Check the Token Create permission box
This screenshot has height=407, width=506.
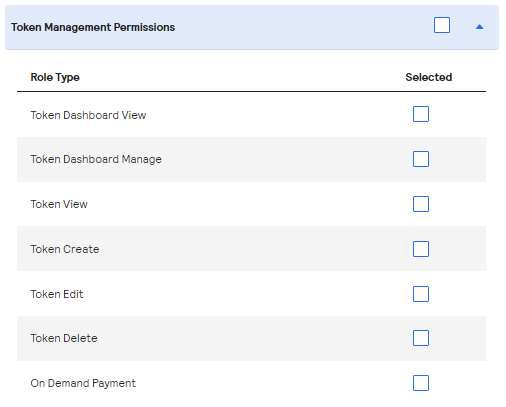click(x=421, y=249)
